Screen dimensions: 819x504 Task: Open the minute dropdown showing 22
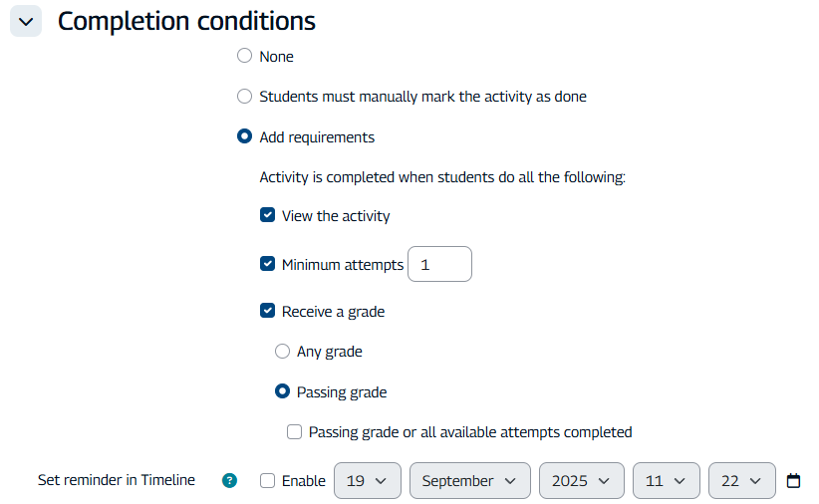coord(741,481)
